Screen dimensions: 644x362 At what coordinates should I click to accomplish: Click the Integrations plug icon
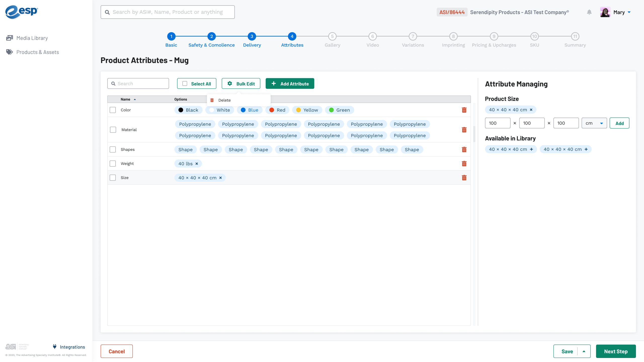tap(55, 347)
